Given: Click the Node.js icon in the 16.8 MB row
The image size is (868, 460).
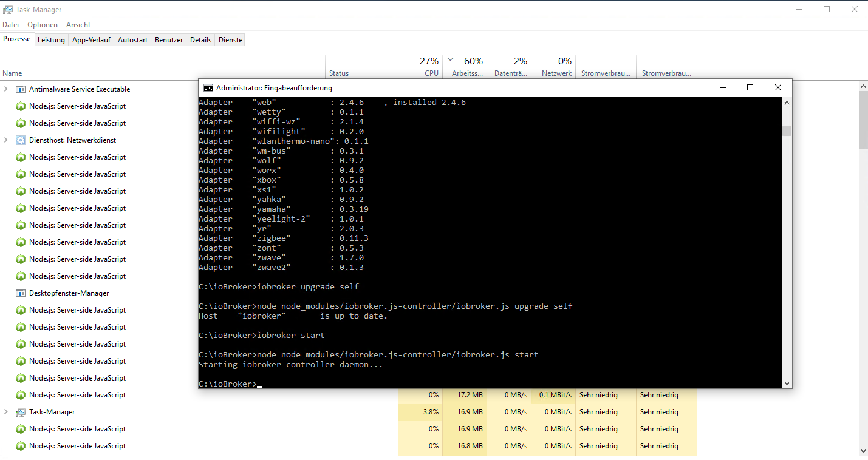Looking at the screenshot, I should click(20, 446).
